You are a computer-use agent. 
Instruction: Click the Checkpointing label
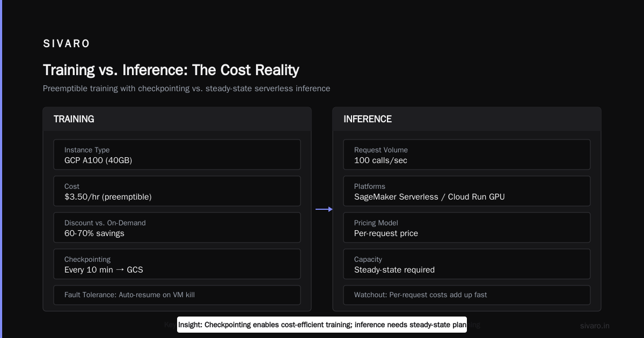pos(87,260)
